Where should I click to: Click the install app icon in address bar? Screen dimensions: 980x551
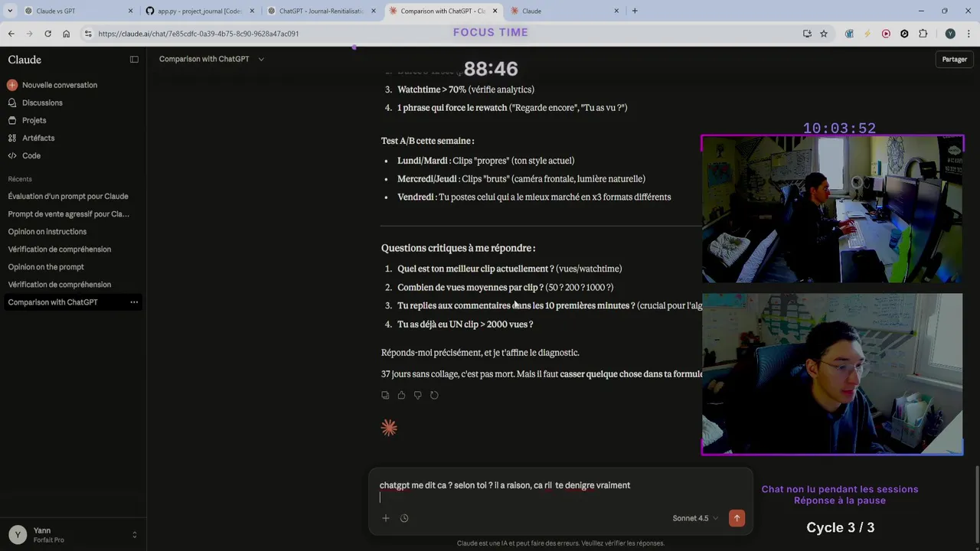[x=807, y=34]
